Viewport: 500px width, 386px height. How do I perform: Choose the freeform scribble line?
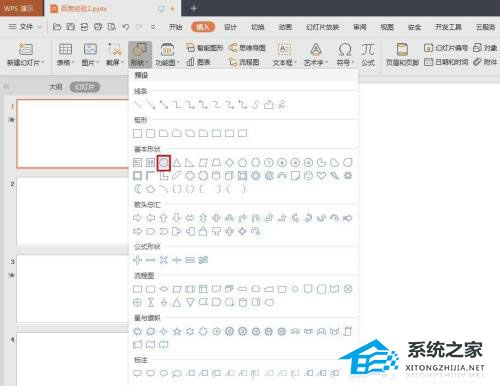coord(282,105)
